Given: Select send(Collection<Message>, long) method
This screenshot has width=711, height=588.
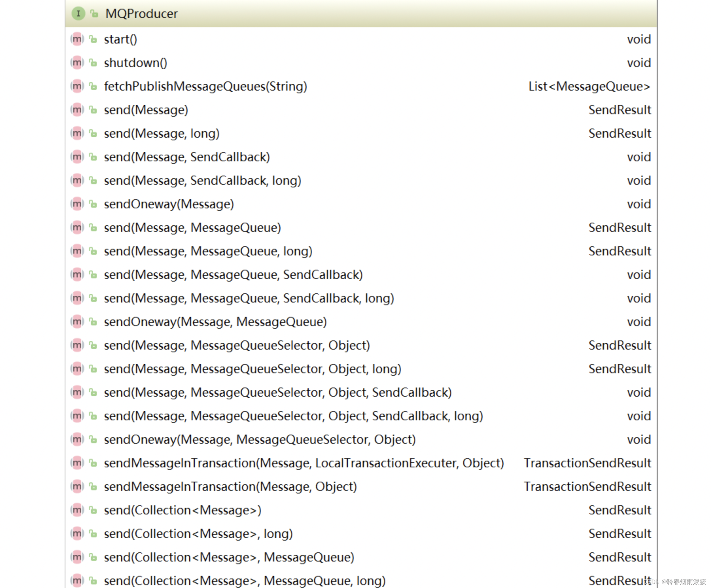Looking at the screenshot, I should [199, 534].
